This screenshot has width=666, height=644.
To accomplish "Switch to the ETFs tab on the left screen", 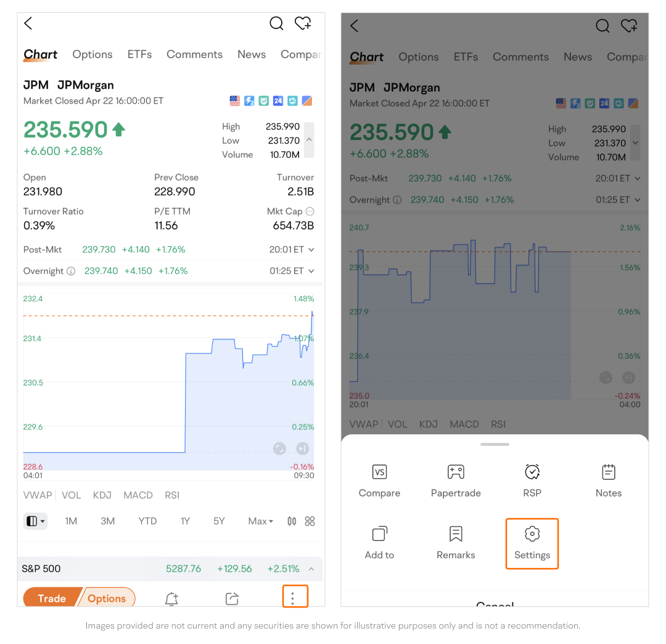I will 139,54.
